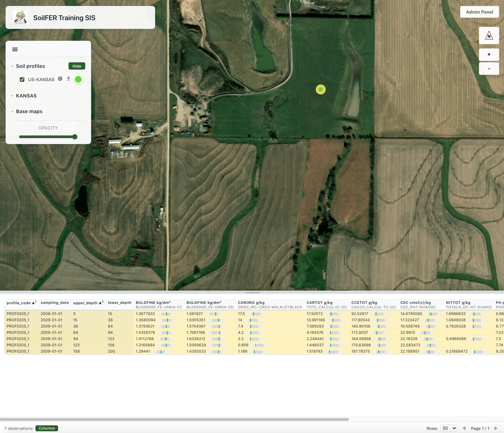The width and height of the screenshot is (504, 433).
Task: Open the Admin Panel
Action: (480, 12)
